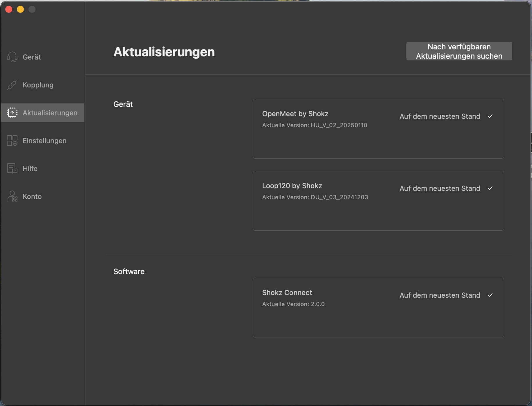Click the headset icon beside Gerät
532x406 pixels.
[12, 57]
